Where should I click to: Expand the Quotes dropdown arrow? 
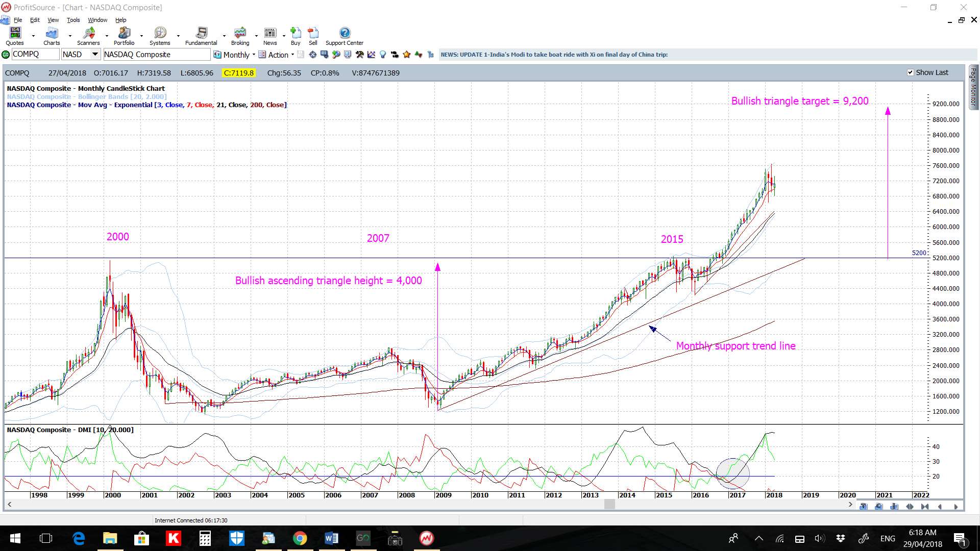point(33,36)
